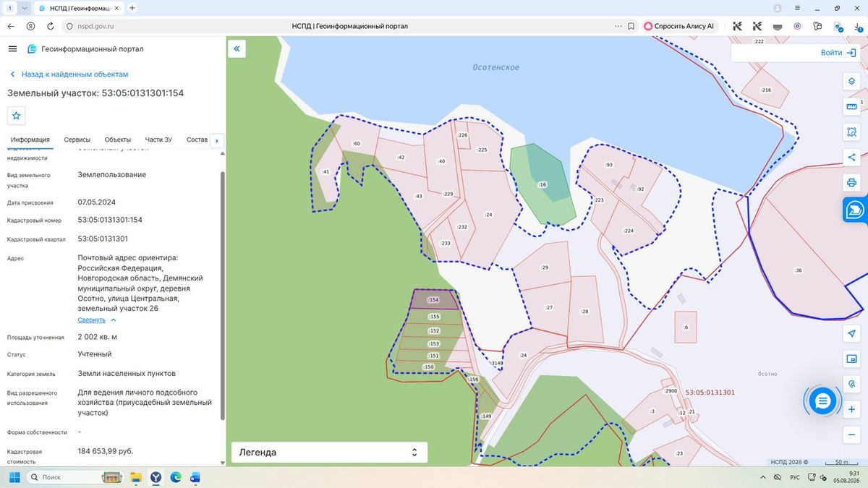The width and height of the screenshot is (868, 488).
Task: Select the ruler measurement tool
Action: coord(851,107)
